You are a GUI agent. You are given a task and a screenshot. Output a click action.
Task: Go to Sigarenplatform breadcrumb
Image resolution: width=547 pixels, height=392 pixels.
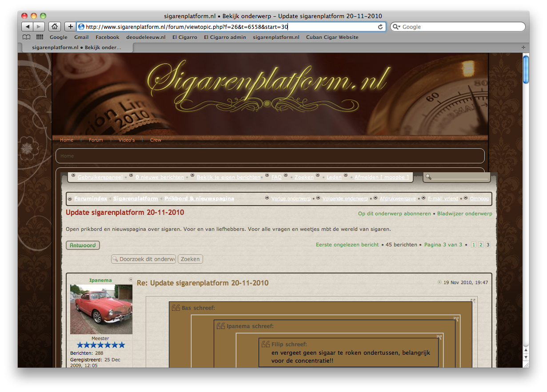tap(136, 198)
